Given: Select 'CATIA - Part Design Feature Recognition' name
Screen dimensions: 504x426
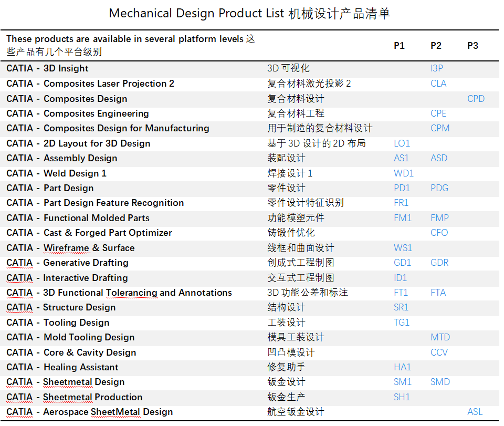Looking at the screenshot, I should coord(95,203).
